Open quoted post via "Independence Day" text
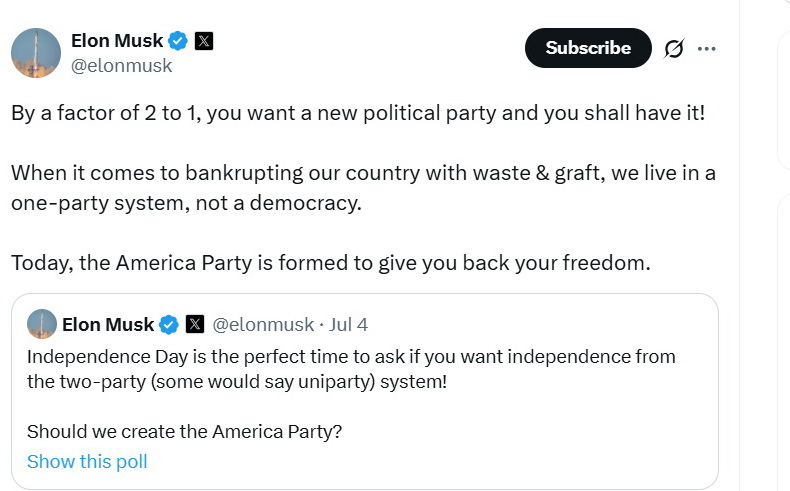 tap(350, 357)
